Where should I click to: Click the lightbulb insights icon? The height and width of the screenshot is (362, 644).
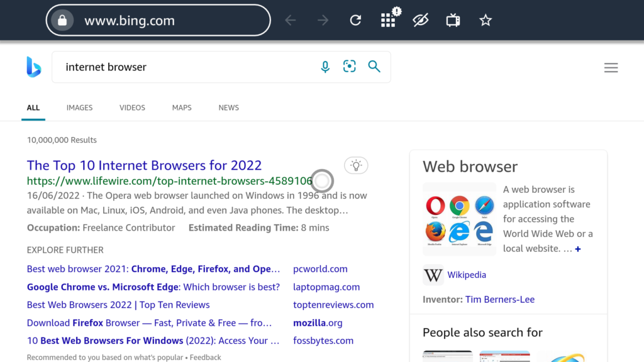tap(356, 165)
